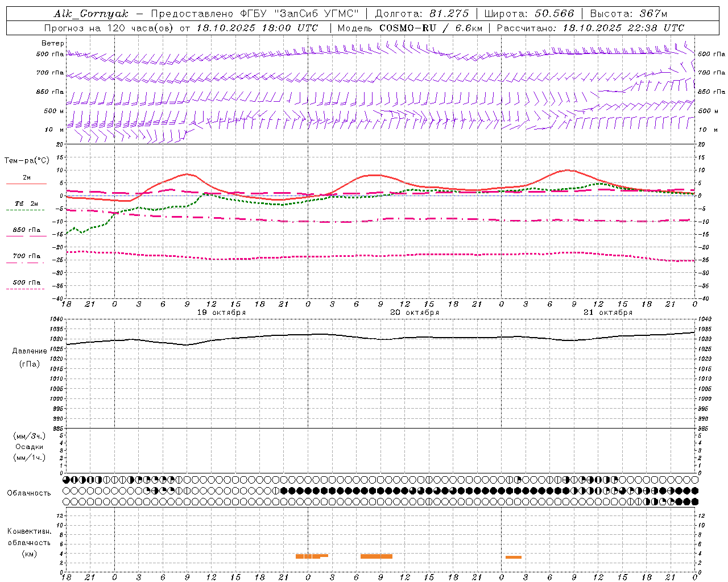
Task: Click the (мм/1ч.) precipitation unit label
Action: [30, 458]
